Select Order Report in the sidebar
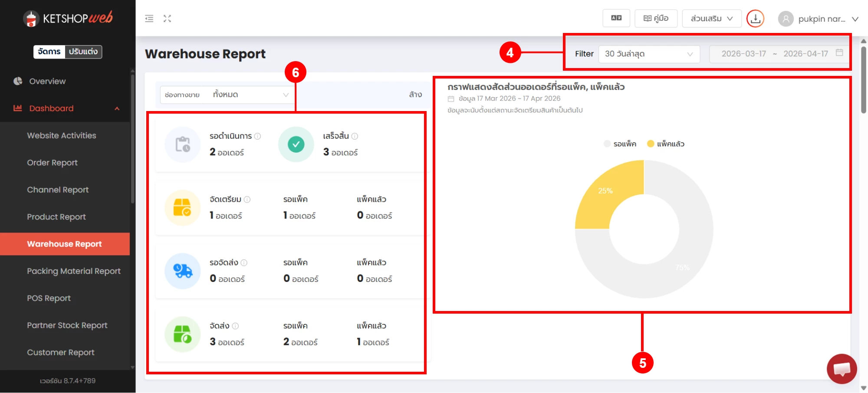Image resolution: width=868 pixels, height=393 pixels. [52, 162]
